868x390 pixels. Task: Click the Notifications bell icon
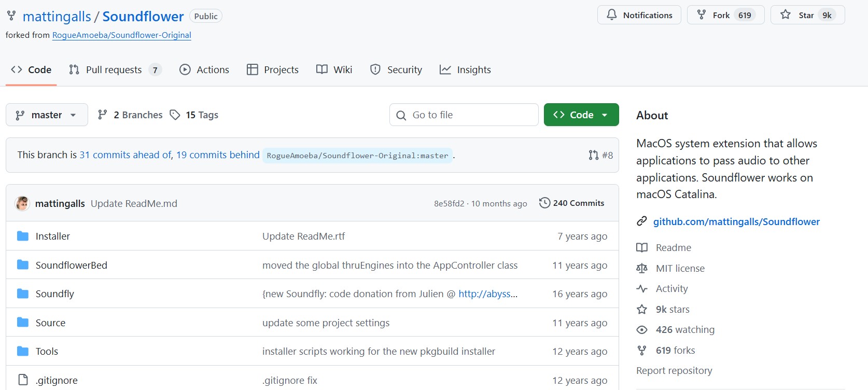(612, 15)
